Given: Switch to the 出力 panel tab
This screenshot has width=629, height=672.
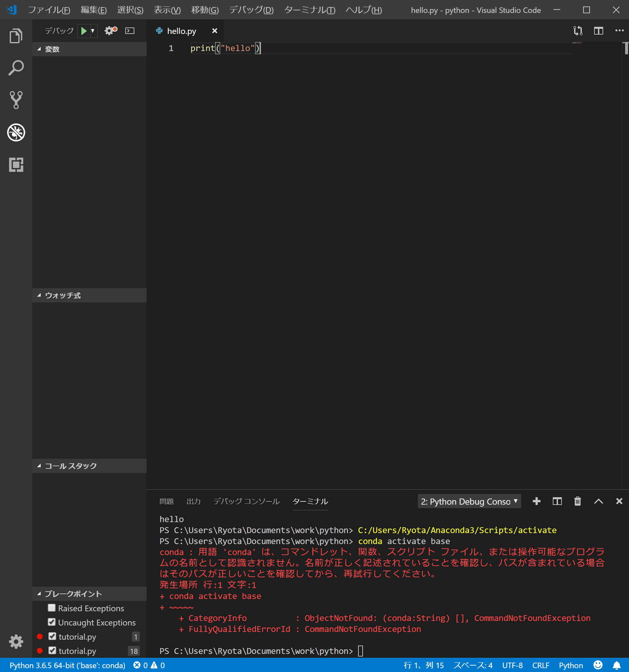Looking at the screenshot, I should point(193,502).
